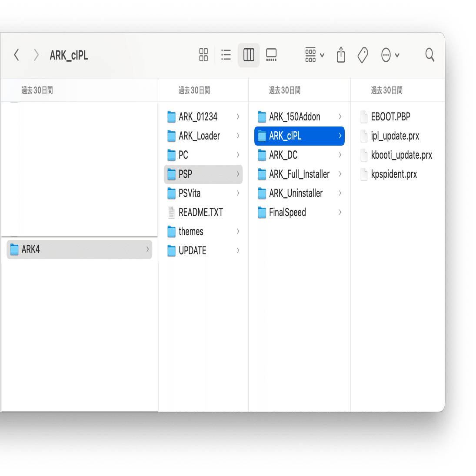Select the kbooti_update.prx file
476x476 pixels.
pos(398,155)
